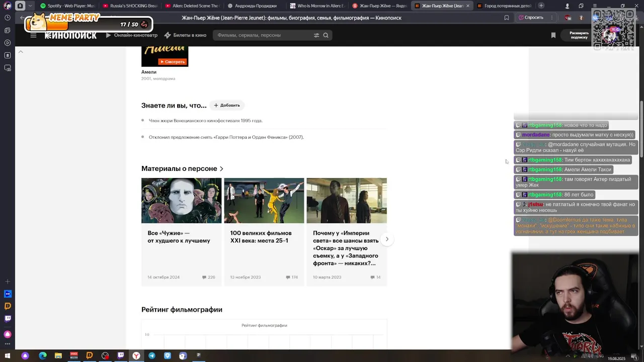The width and height of the screenshot is (644, 362).
Task: Open sidebar collections icon
Action: [x=8, y=30]
